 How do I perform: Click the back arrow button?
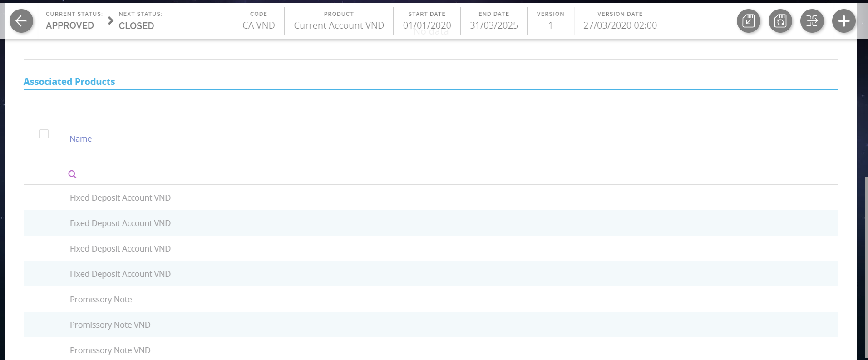point(21,21)
